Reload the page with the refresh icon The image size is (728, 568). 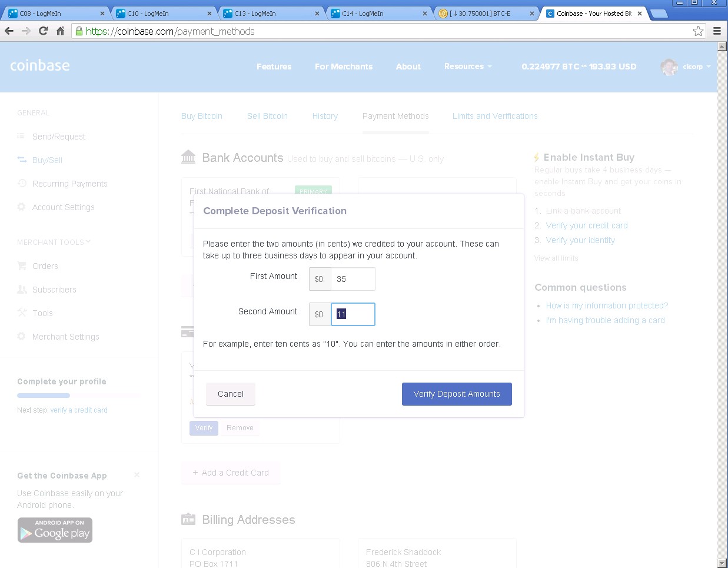tap(43, 31)
